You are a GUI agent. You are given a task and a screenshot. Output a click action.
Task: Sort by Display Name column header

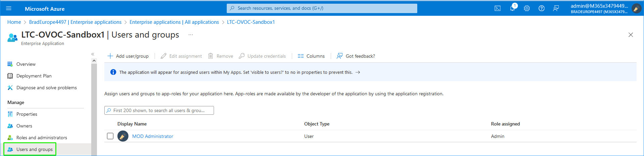tap(132, 124)
